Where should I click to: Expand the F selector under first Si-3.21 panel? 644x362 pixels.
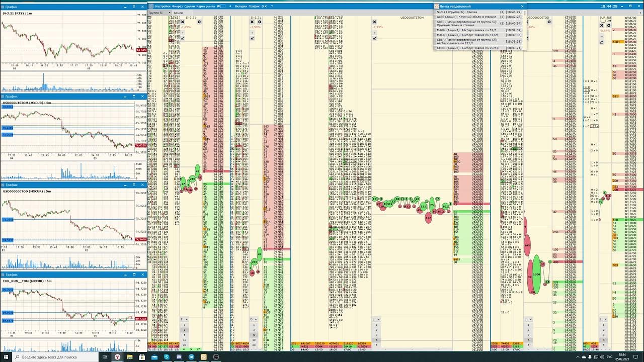(185, 319)
